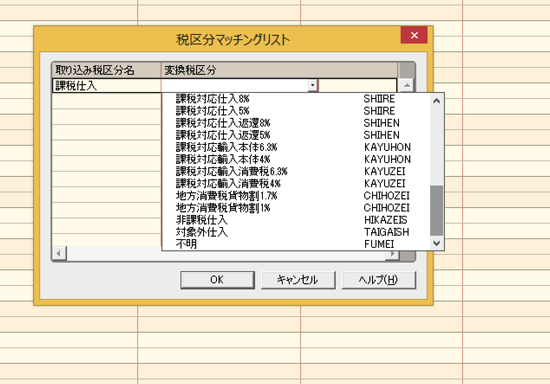Click the 変換税区分 column header
This screenshot has height=384, width=550.
point(279,70)
